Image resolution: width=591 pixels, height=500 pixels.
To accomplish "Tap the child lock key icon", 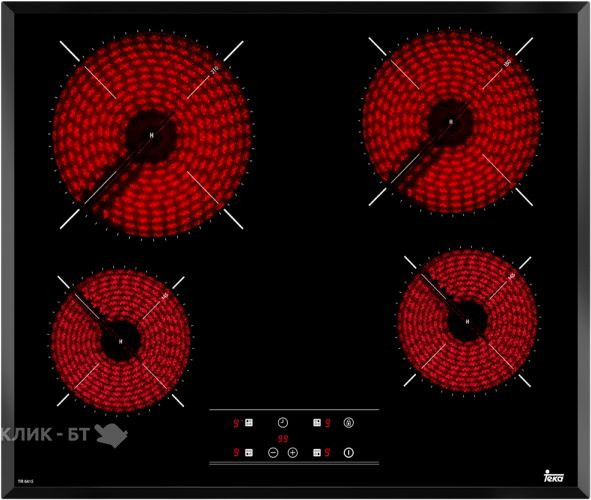I will [x=349, y=423].
